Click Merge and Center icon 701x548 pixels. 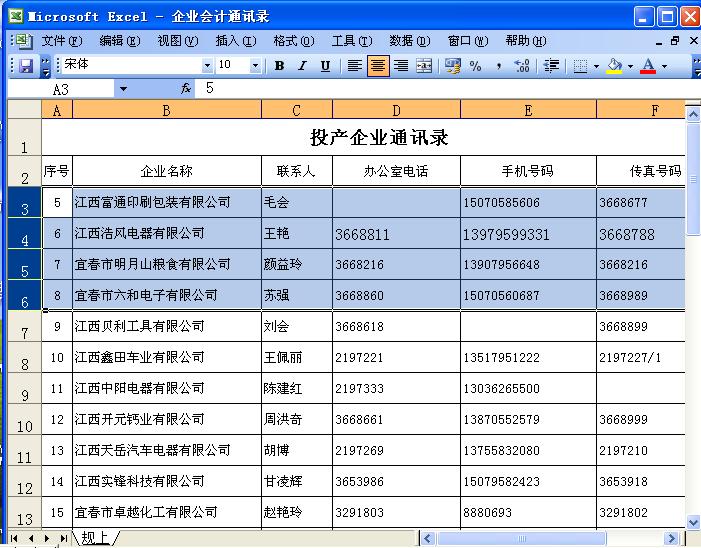(424, 66)
